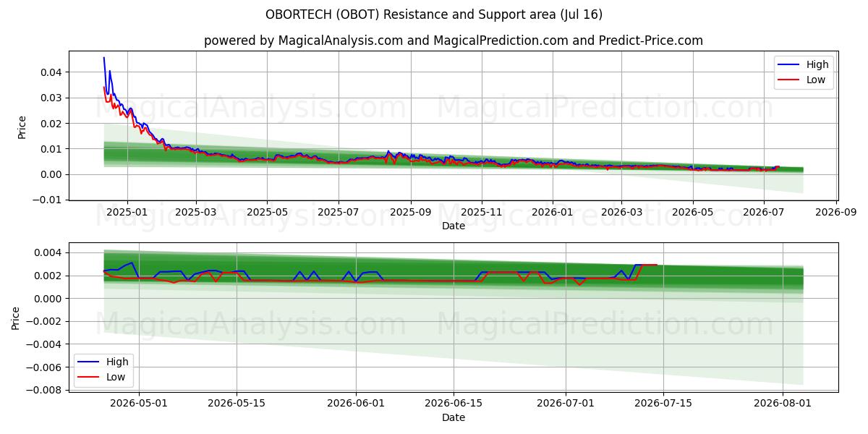Image resolution: width=868 pixels, height=434 pixels.
Task: Click the '2026-07-15' tick label
Action: click(664, 403)
